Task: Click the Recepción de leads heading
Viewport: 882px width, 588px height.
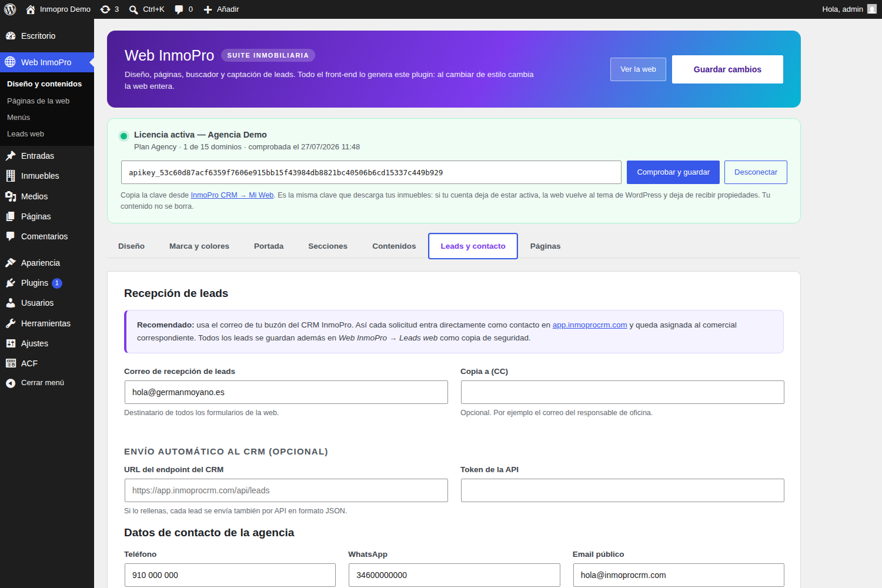Action: (x=176, y=293)
